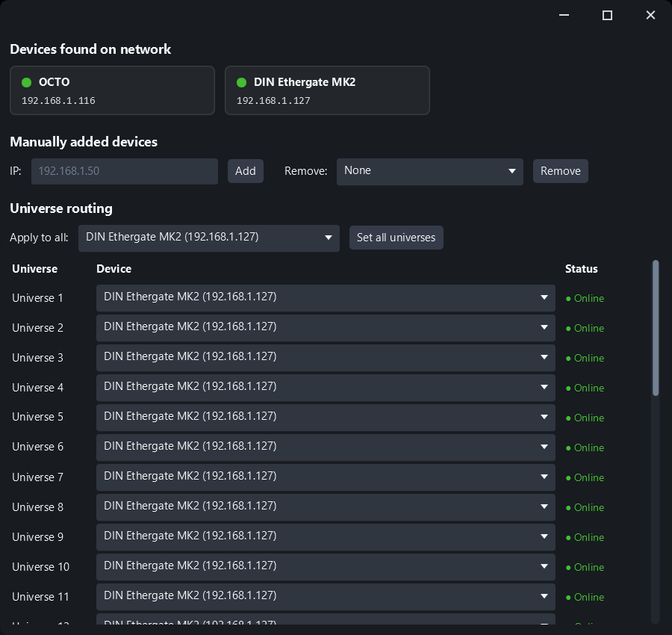Screen dimensions: 672x635
Task: Maximize the window
Action: click(607, 16)
